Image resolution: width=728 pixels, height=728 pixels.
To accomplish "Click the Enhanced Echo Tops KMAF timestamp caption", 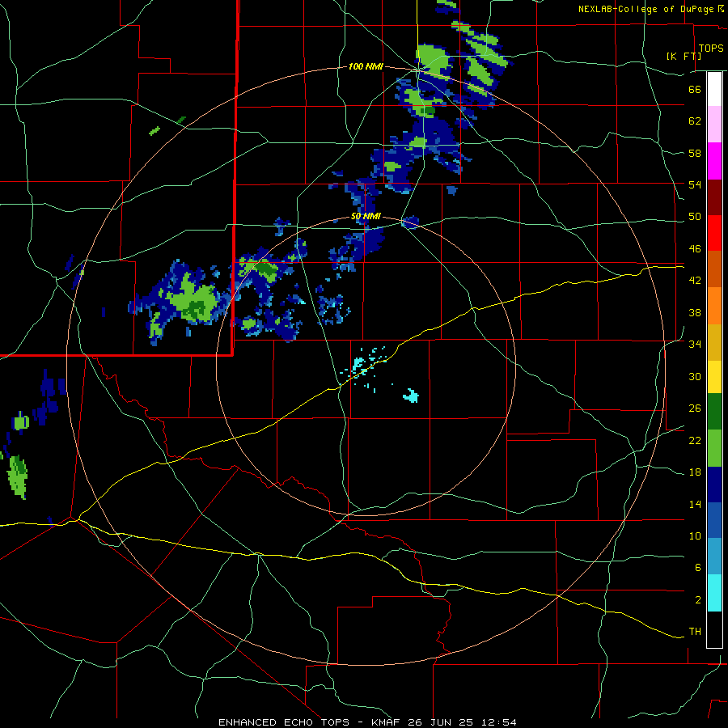I will [x=367, y=722].
